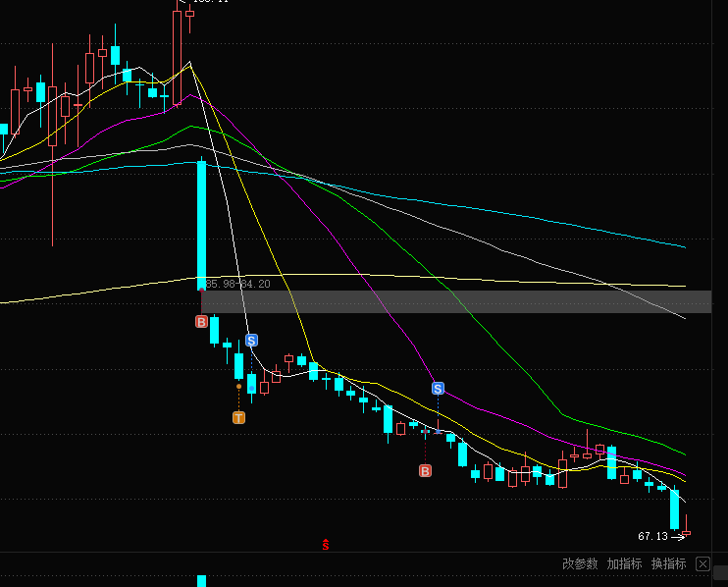Click the blue S marker on the magenta line
728x587 pixels.
(438, 389)
